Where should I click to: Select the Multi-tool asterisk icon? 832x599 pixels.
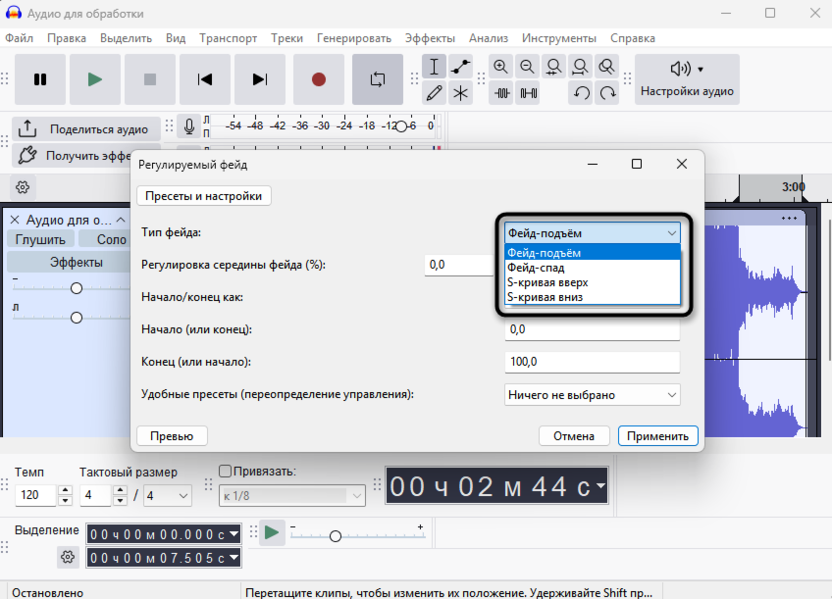[x=460, y=93]
